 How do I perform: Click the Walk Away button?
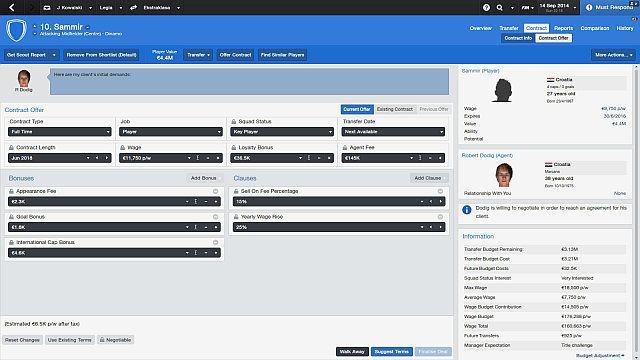[352, 351]
